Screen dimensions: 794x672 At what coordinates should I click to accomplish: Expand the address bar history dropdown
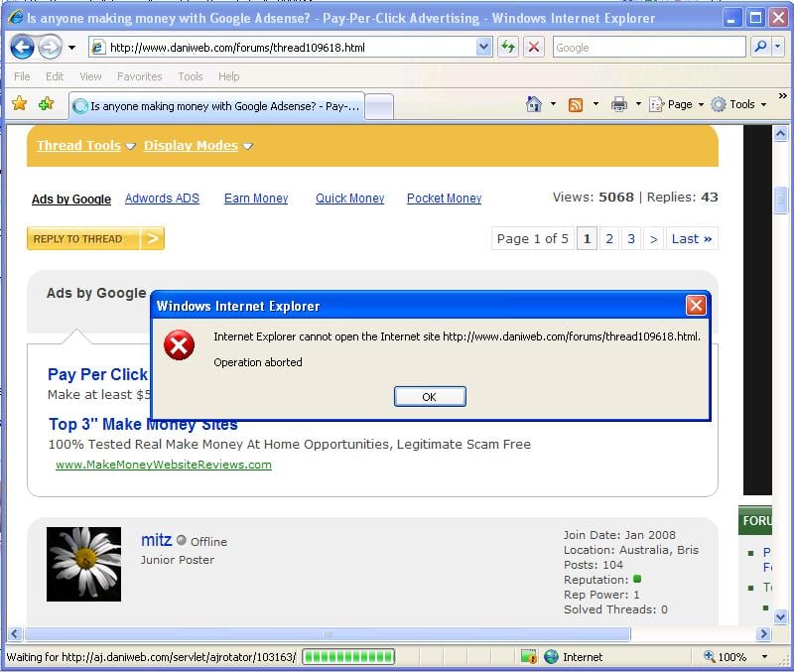484,48
